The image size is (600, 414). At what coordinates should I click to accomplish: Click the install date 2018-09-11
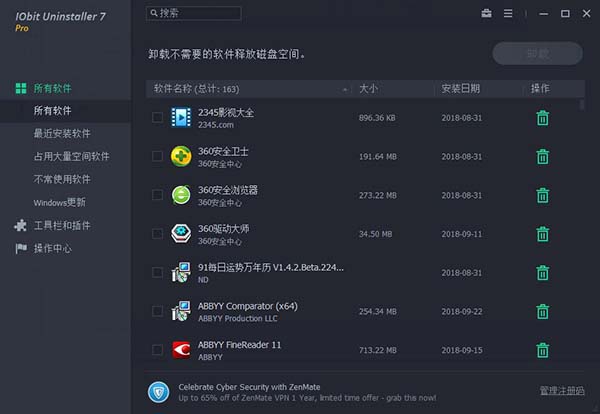(x=461, y=234)
